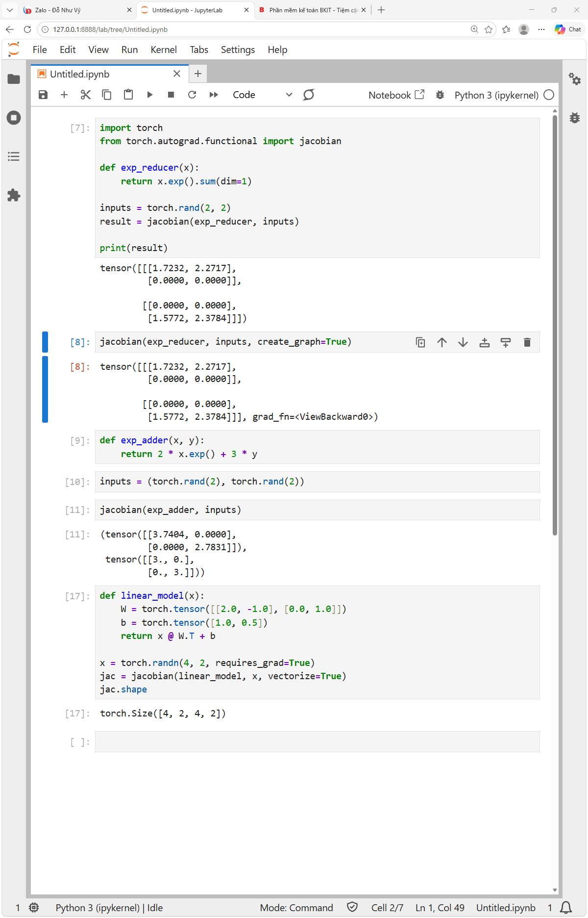Click notebook trust shield icon
This screenshot has height=918, width=588.
pos(352,907)
